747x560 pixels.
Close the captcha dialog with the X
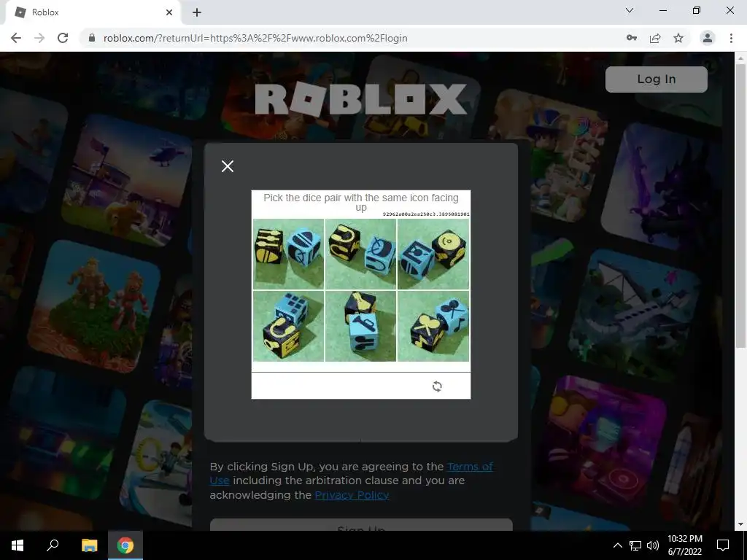pos(228,166)
